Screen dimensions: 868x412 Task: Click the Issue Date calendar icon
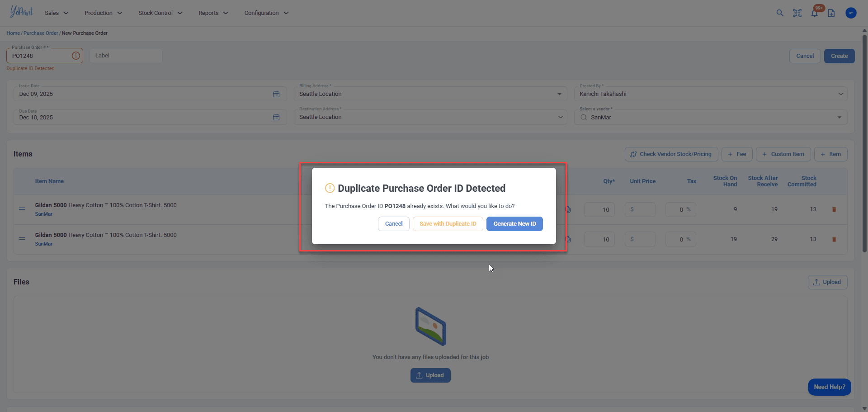point(276,94)
